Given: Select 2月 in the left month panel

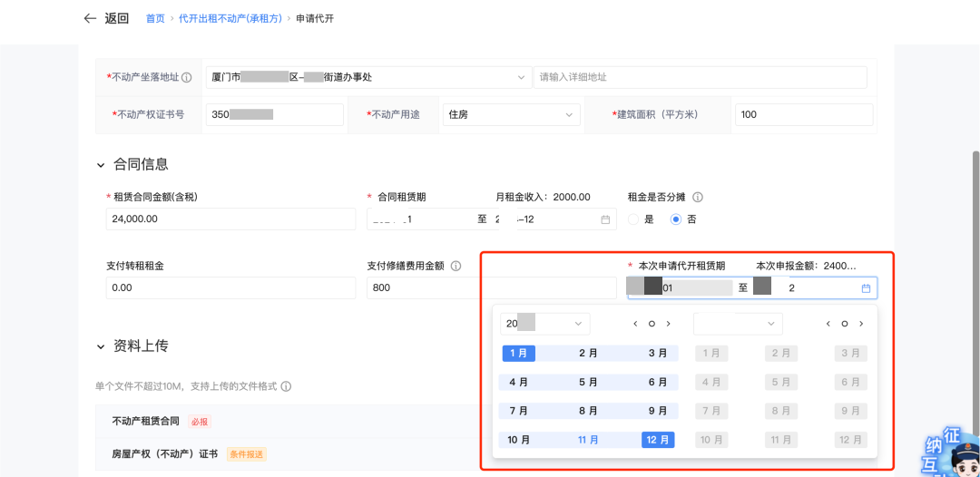Looking at the screenshot, I should click(588, 354).
